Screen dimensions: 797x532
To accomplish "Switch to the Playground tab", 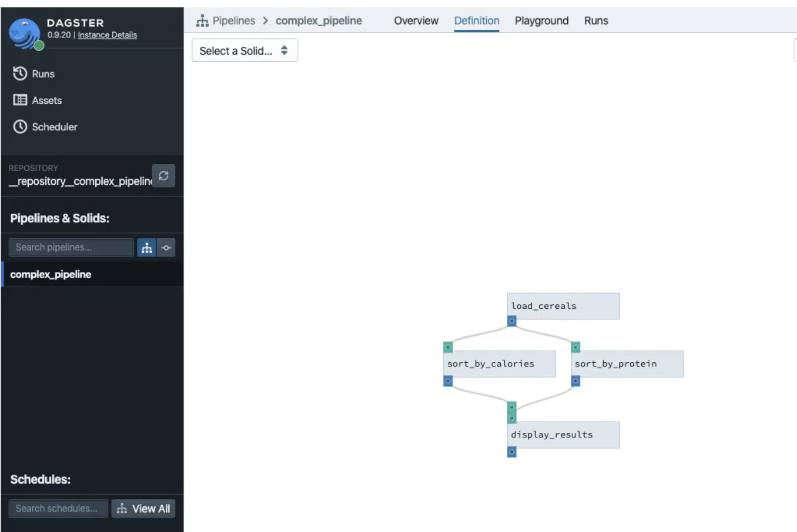I will point(542,21).
